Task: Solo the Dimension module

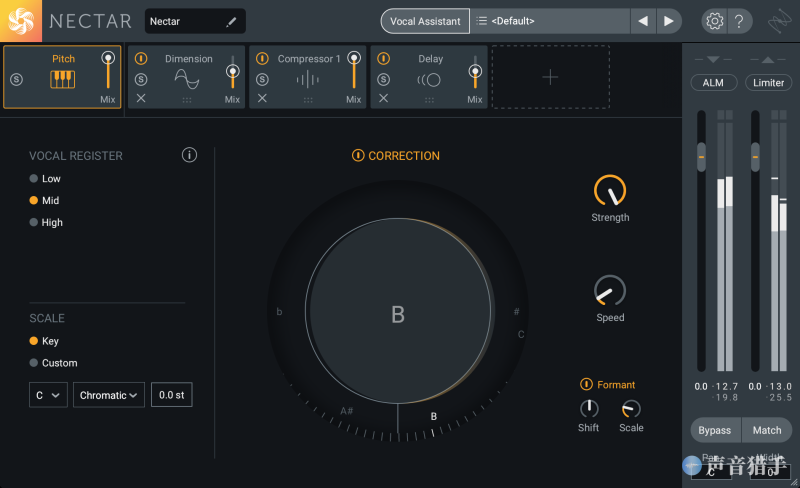Action: tap(141, 80)
